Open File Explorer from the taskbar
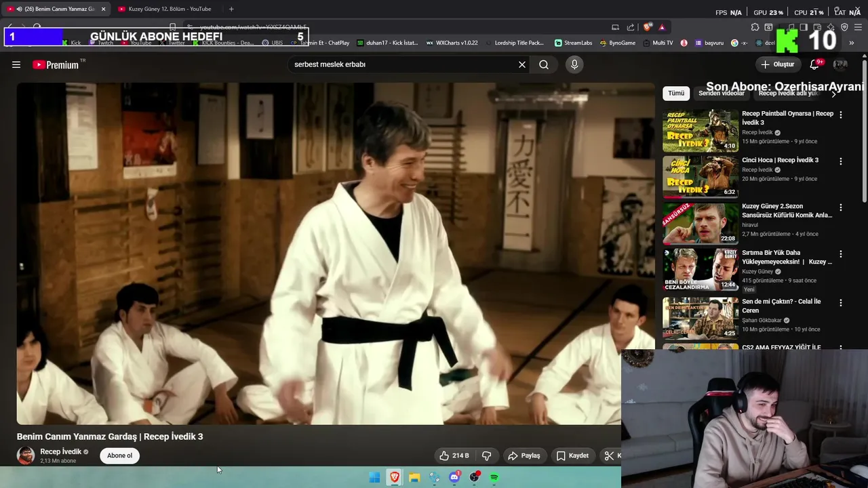The image size is (868, 488). pos(414,478)
